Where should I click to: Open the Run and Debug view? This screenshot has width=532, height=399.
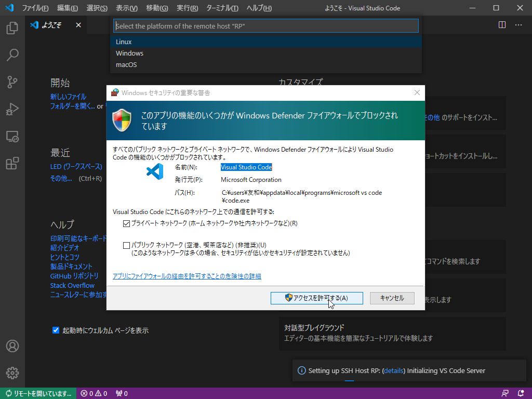(11, 109)
